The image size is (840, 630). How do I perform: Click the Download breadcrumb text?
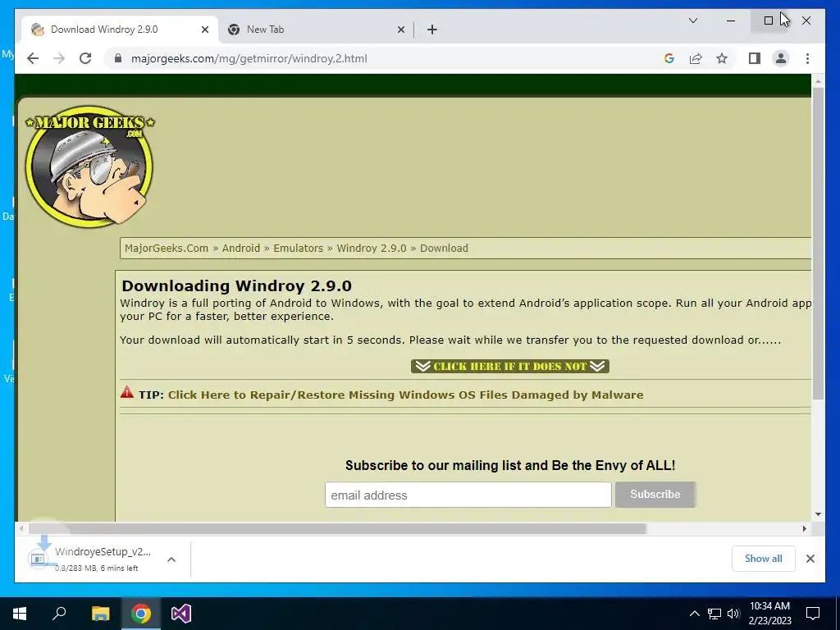point(444,248)
